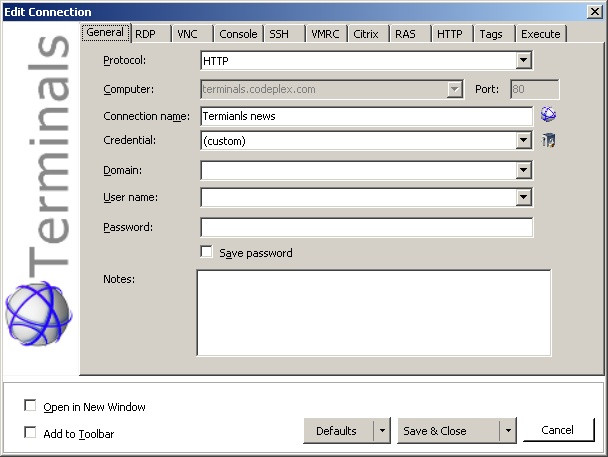Switch to the RDP tab
The width and height of the screenshot is (608, 457).
click(150, 34)
